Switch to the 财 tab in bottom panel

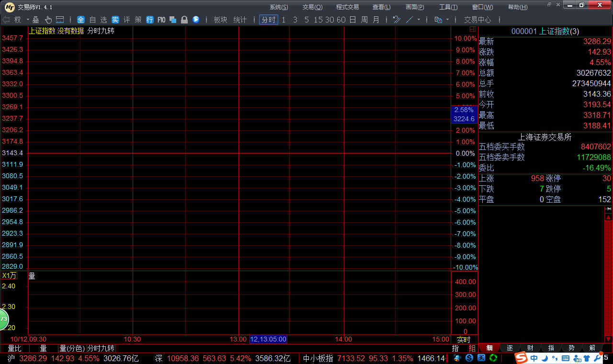click(x=530, y=348)
